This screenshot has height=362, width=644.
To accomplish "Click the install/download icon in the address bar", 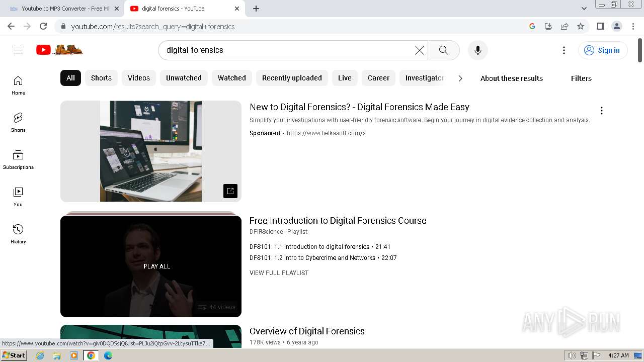I will point(548,27).
